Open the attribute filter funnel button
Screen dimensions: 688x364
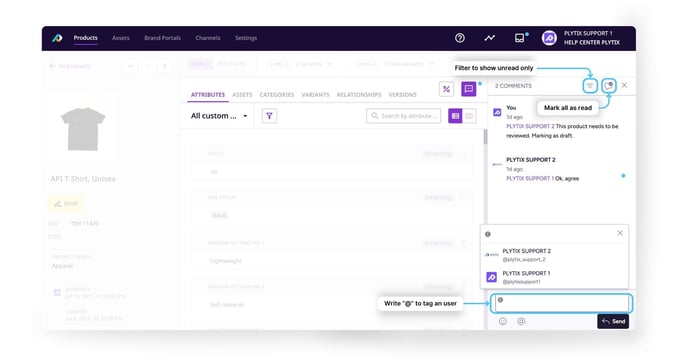[x=269, y=116]
